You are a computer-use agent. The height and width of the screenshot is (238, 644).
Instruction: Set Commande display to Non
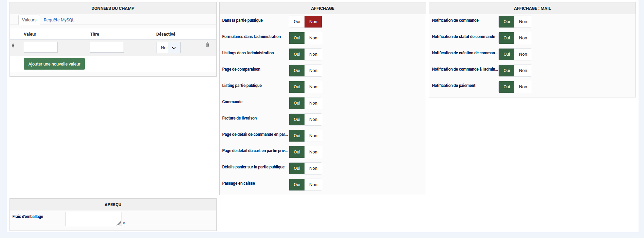click(313, 103)
